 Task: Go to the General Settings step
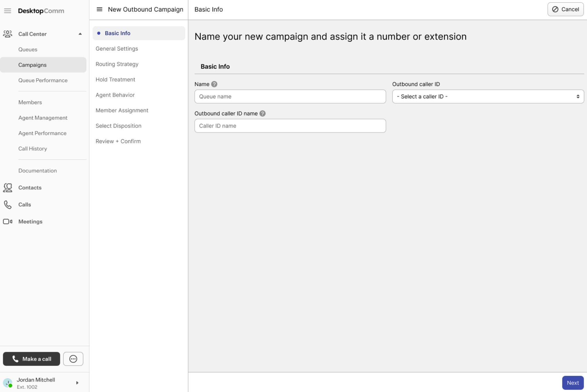[x=117, y=49]
